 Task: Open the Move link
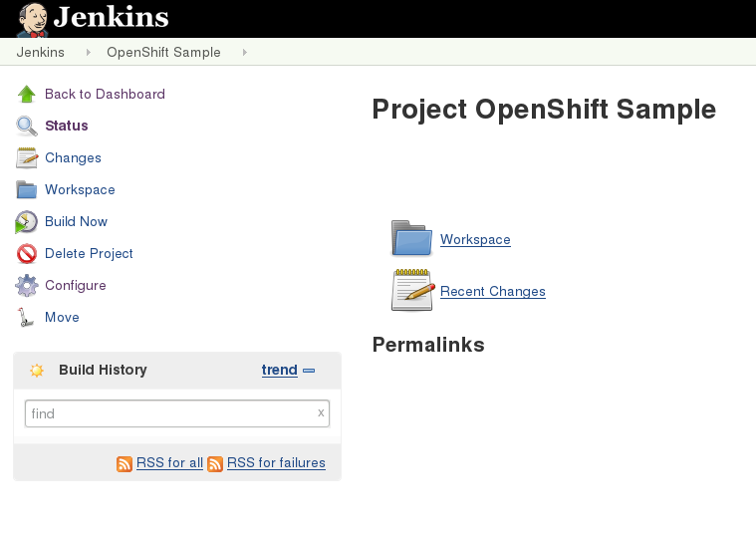pyautogui.click(x=62, y=317)
